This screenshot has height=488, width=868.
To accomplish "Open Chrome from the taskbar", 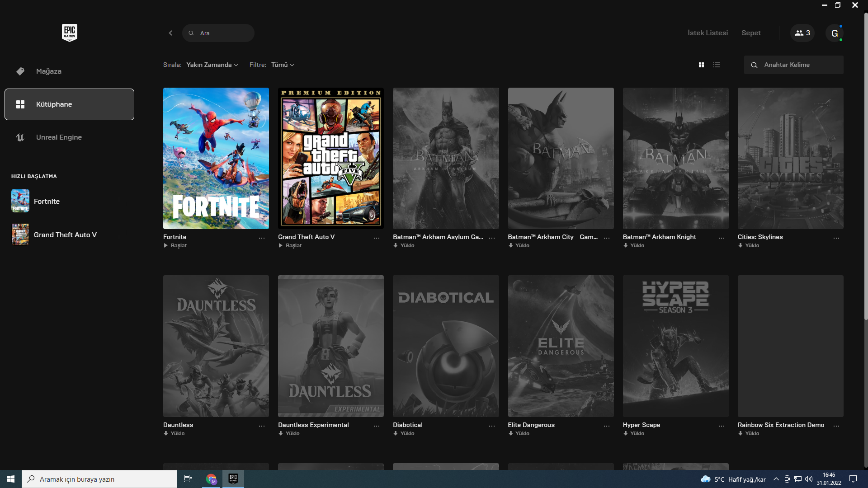I will 211,479.
